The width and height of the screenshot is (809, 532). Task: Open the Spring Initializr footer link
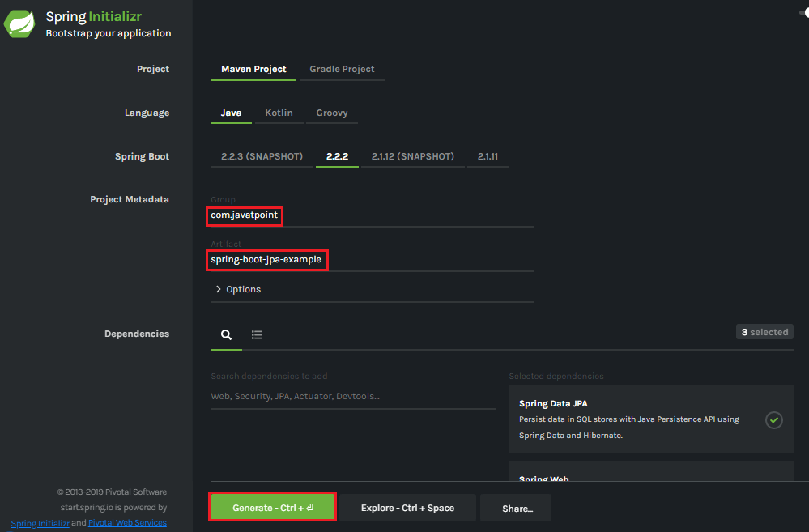pos(40,523)
